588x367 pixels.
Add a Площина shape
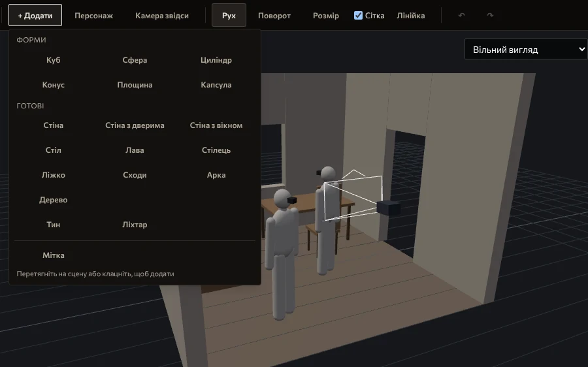135,85
